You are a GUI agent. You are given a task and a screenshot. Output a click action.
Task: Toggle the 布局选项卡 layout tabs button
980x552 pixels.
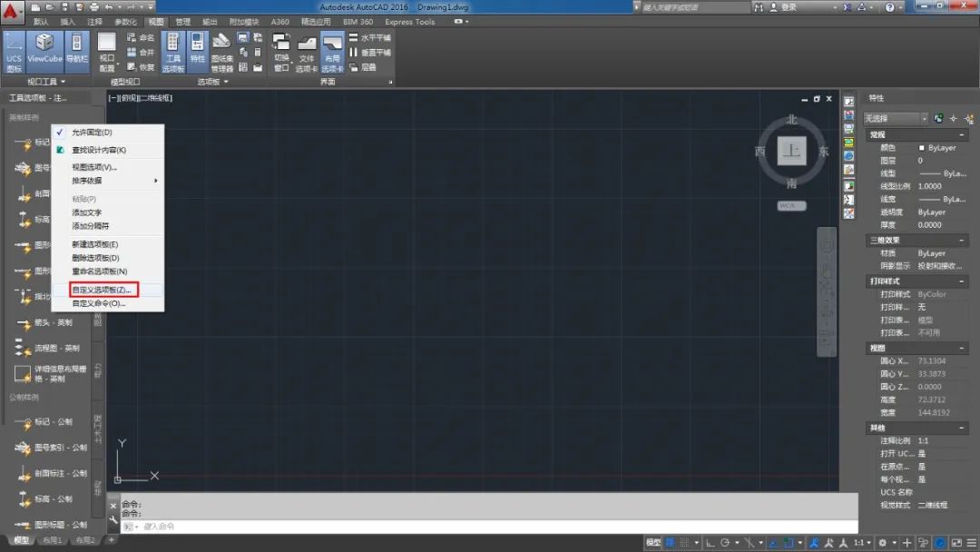click(x=333, y=53)
